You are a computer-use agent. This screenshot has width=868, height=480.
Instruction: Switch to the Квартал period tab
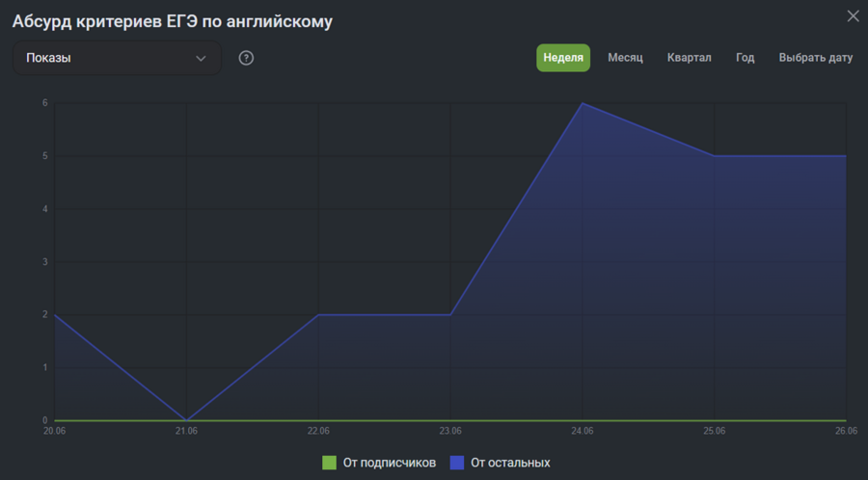pyautogui.click(x=690, y=58)
